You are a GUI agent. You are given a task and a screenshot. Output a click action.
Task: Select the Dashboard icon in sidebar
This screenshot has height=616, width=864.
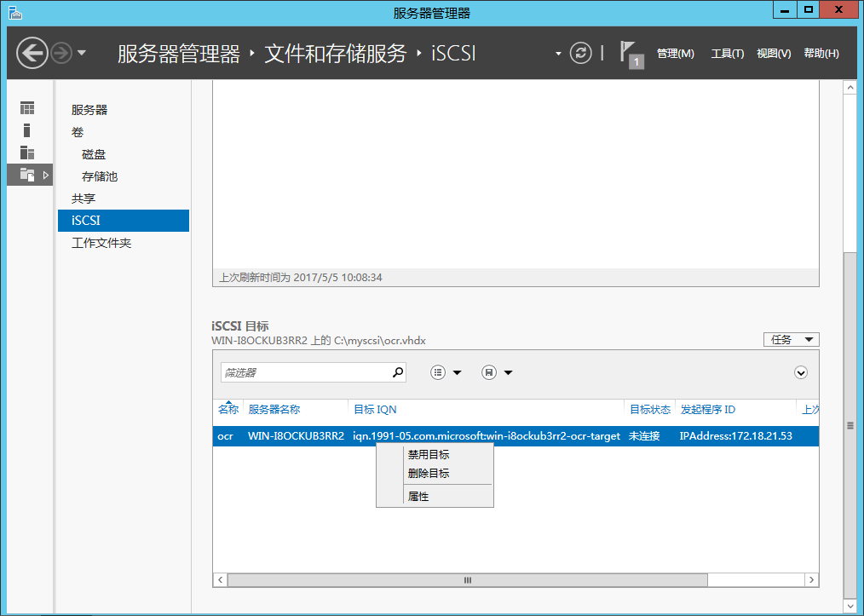(27, 108)
